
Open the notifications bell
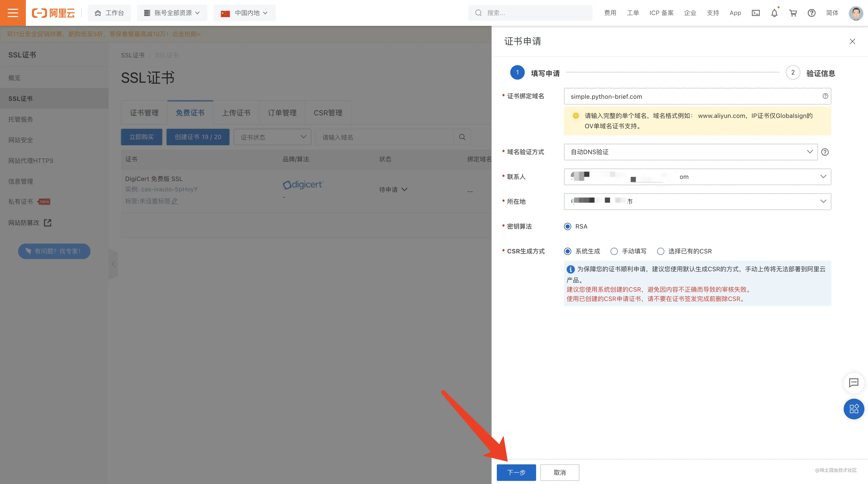coord(774,13)
